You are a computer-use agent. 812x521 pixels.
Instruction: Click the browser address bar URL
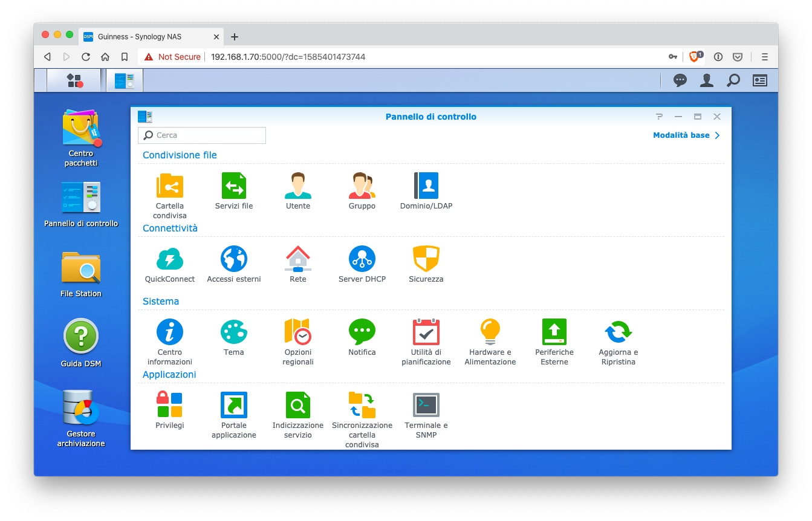pos(288,57)
